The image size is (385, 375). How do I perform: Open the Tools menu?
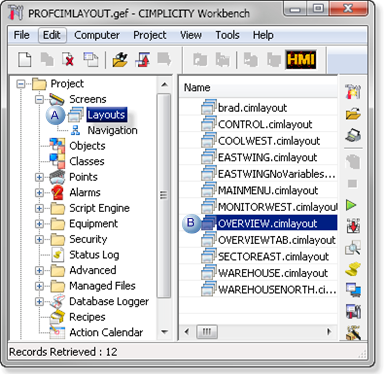227,35
